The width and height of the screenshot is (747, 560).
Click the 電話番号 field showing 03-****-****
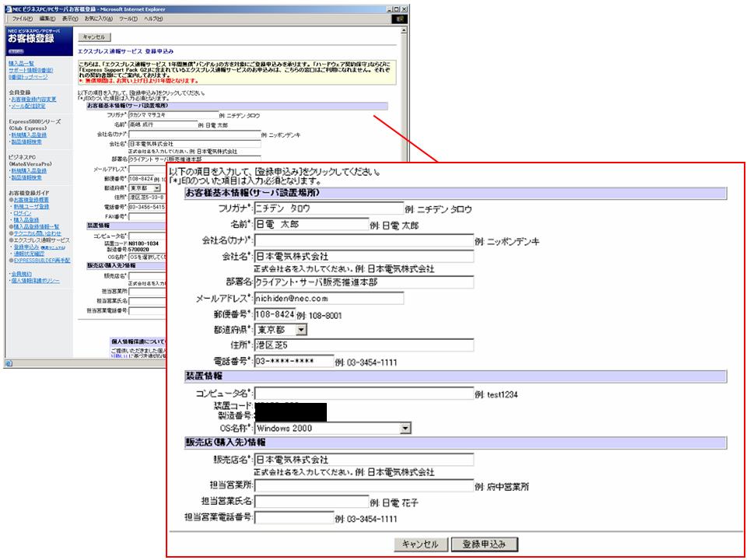(294, 361)
